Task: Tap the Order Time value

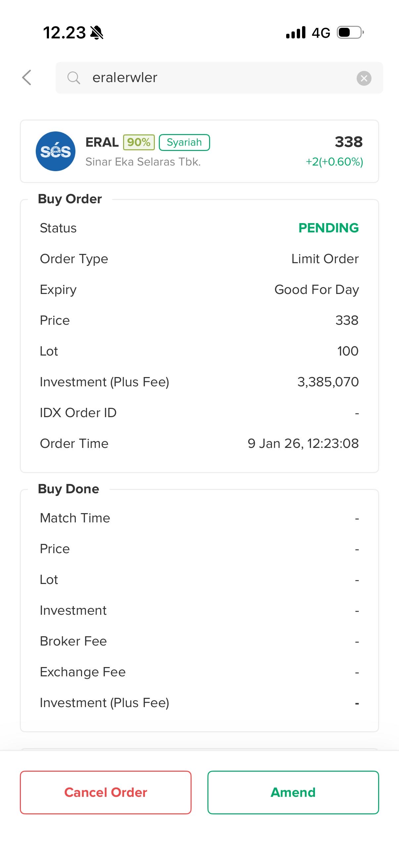Action: point(303,444)
